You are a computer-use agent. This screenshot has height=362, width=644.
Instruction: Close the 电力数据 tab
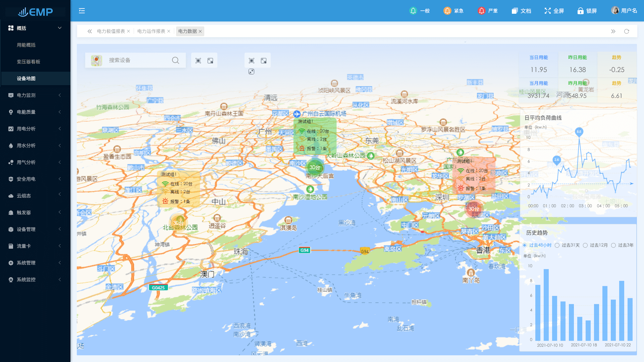(200, 31)
